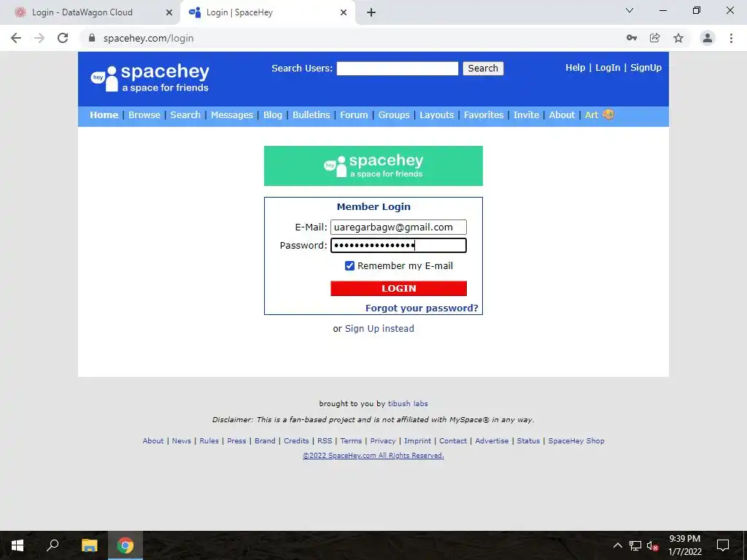Close the DataWagon Cloud tab
747x560 pixels.
tap(169, 12)
